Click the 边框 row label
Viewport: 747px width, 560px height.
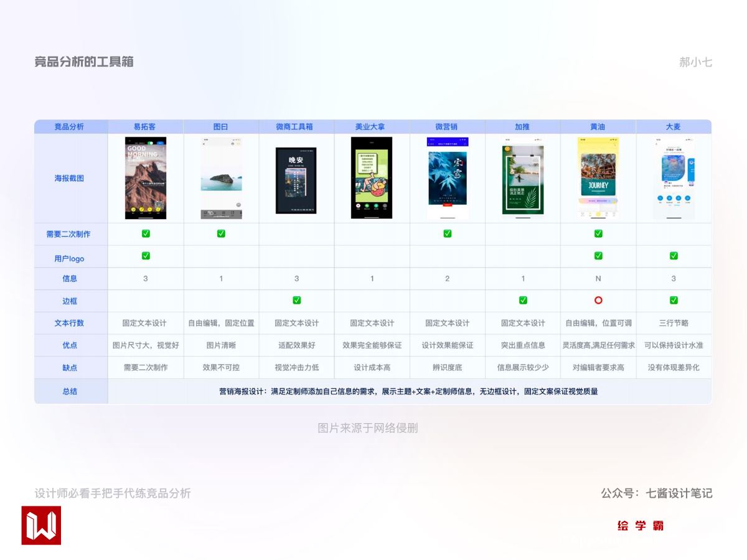(70, 301)
